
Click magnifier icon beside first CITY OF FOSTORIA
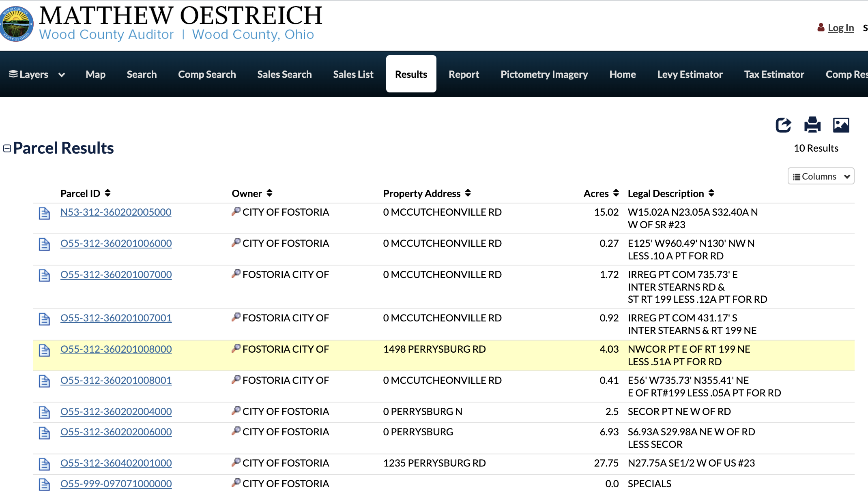click(236, 211)
